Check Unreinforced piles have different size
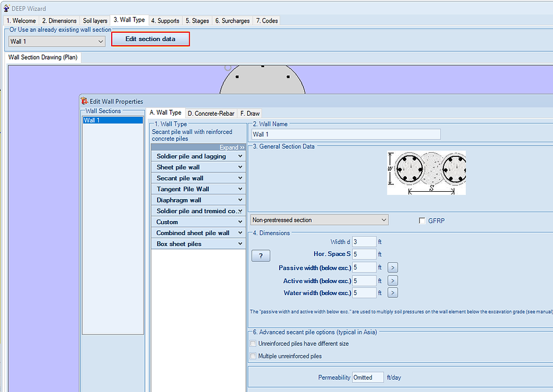The height and width of the screenshot is (392, 553). pos(253,343)
